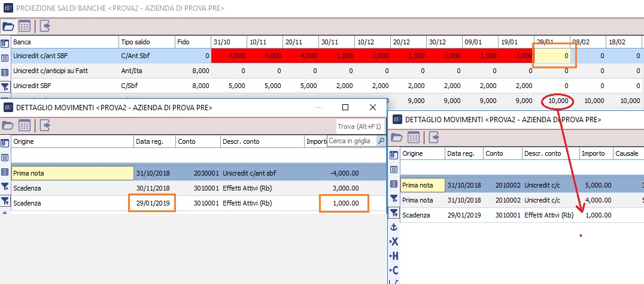Viewport: 644px width, 284px height.
Task: Click the filter icon beside the 4,000.00 Prima nota row
Action: [394, 198]
